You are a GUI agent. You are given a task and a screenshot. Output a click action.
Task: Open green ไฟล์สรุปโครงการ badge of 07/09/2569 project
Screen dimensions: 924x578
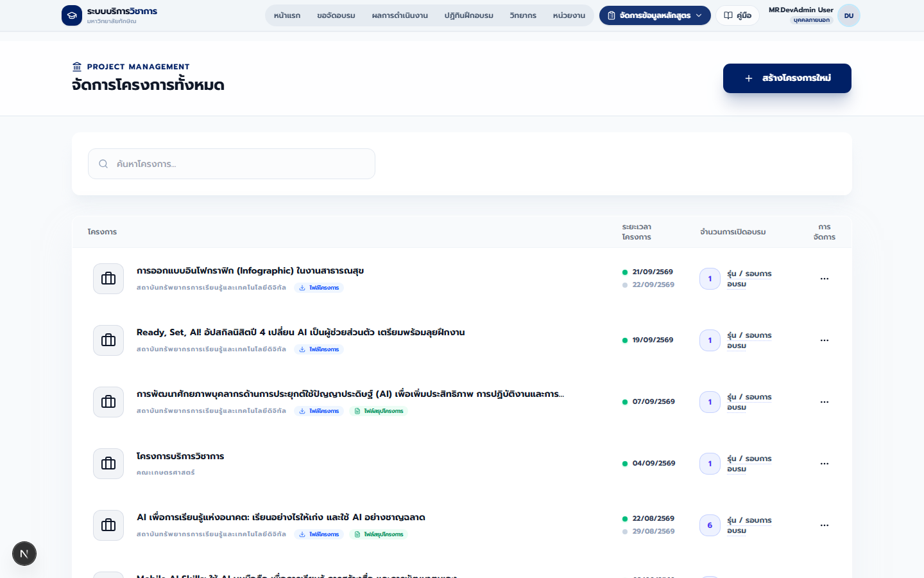pyautogui.click(x=379, y=411)
